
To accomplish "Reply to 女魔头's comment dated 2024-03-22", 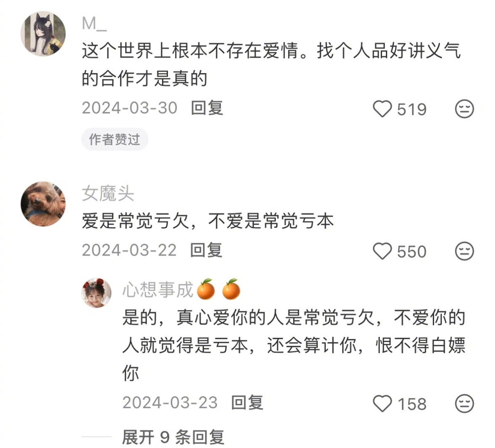I will click(207, 250).
